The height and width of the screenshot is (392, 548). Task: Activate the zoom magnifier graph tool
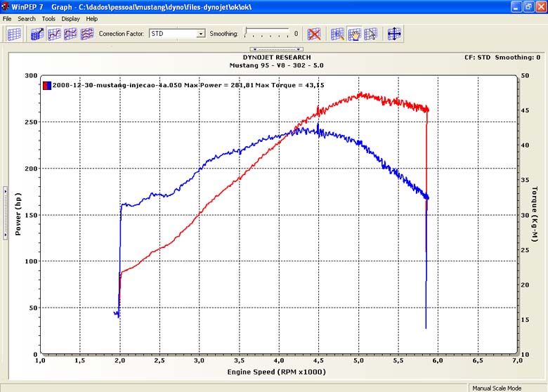337,34
